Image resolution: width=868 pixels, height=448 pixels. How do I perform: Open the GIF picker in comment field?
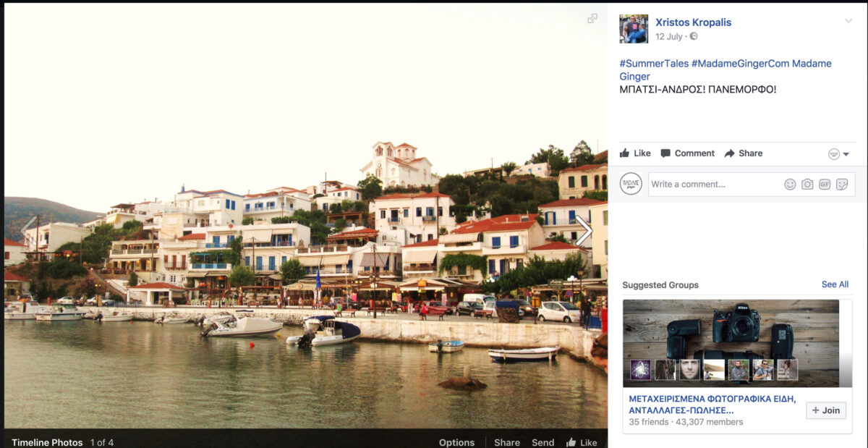tap(825, 185)
